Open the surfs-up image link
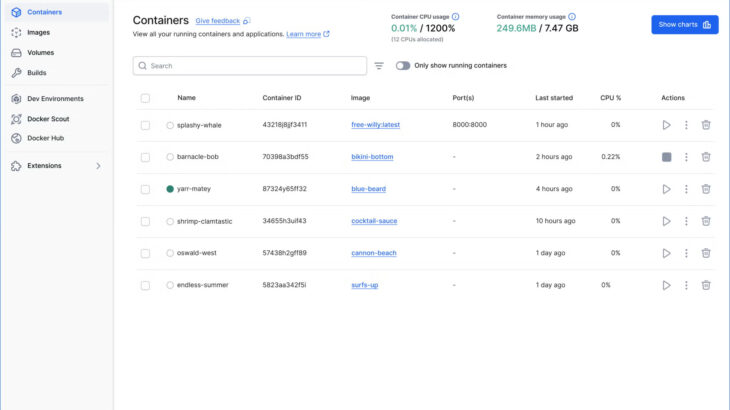Image resolution: width=730 pixels, height=410 pixels. click(x=365, y=285)
